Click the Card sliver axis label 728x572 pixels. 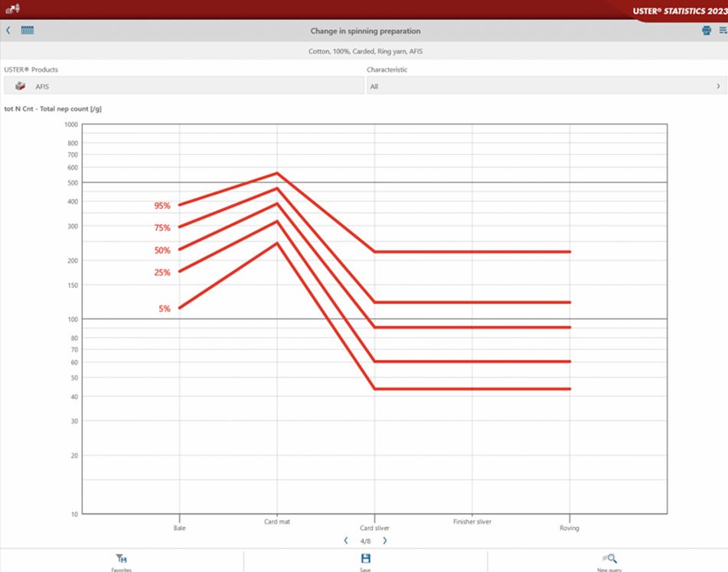374,528
